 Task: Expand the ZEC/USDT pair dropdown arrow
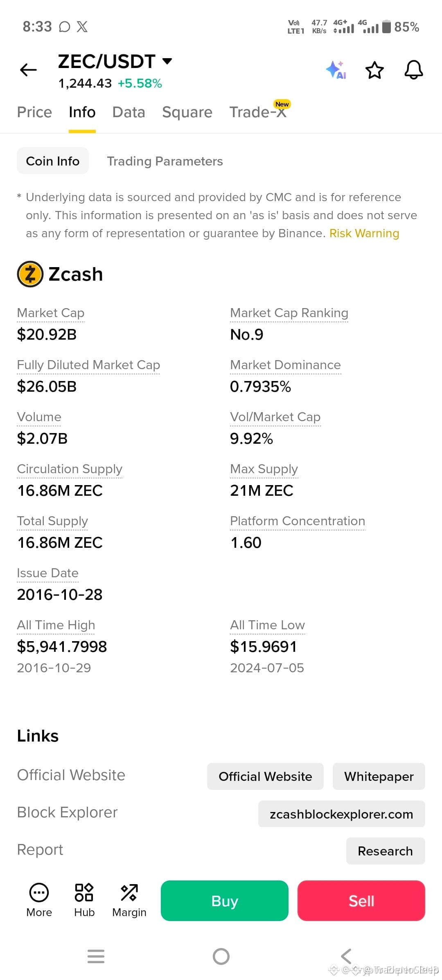coord(167,61)
